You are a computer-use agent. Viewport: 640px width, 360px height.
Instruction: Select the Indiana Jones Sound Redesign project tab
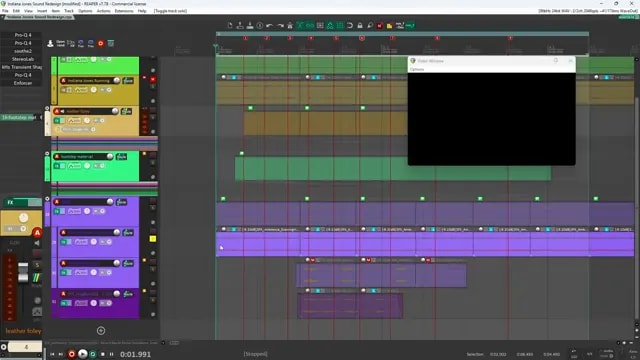coord(39,17)
